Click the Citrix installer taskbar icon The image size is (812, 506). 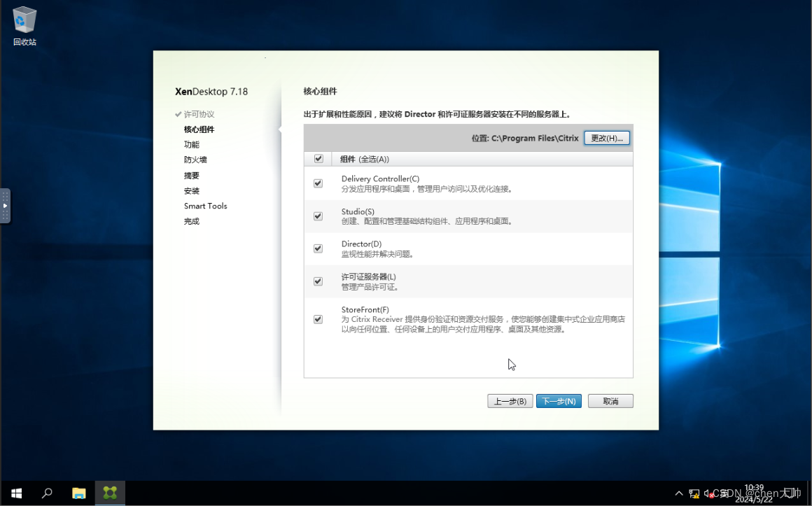(x=110, y=493)
